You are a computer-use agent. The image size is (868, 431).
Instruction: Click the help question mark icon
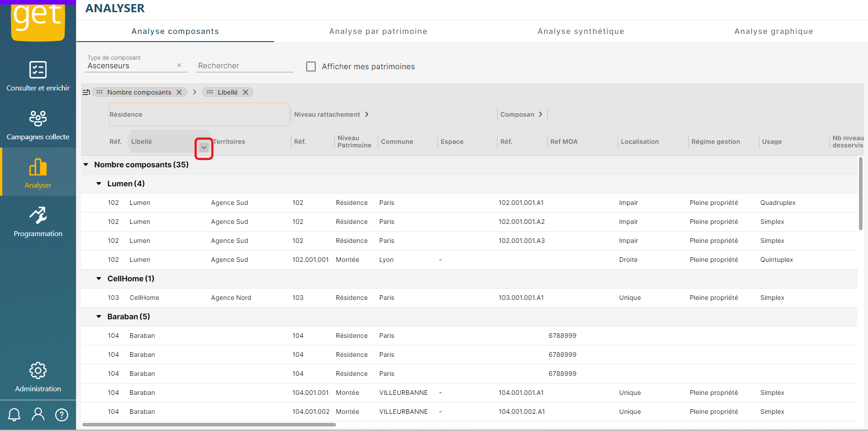pyautogui.click(x=62, y=414)
